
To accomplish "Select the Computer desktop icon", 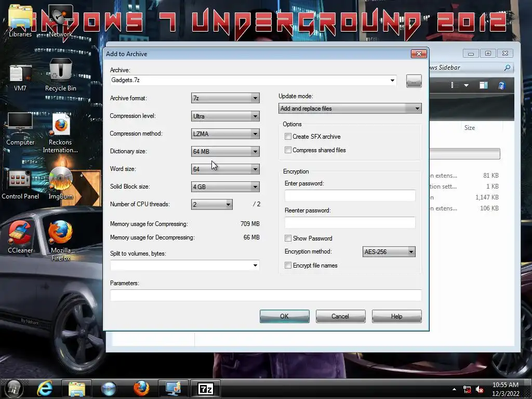I will pyautogui.click(x=20, y=129).
